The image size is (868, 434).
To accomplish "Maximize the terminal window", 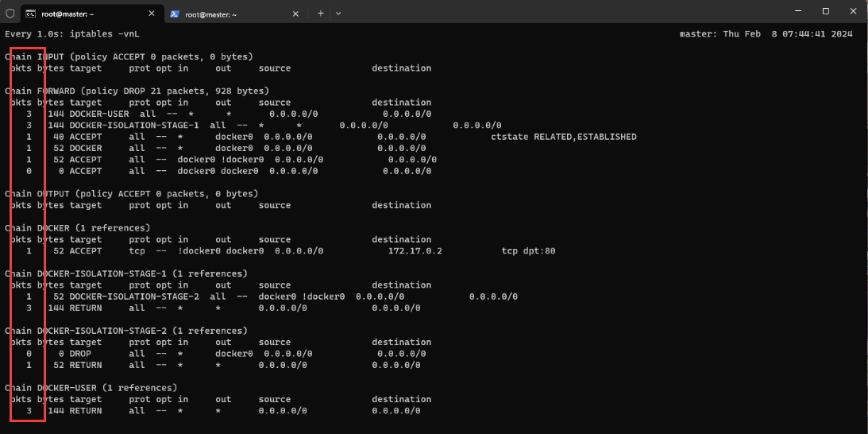I will [825, 11].
